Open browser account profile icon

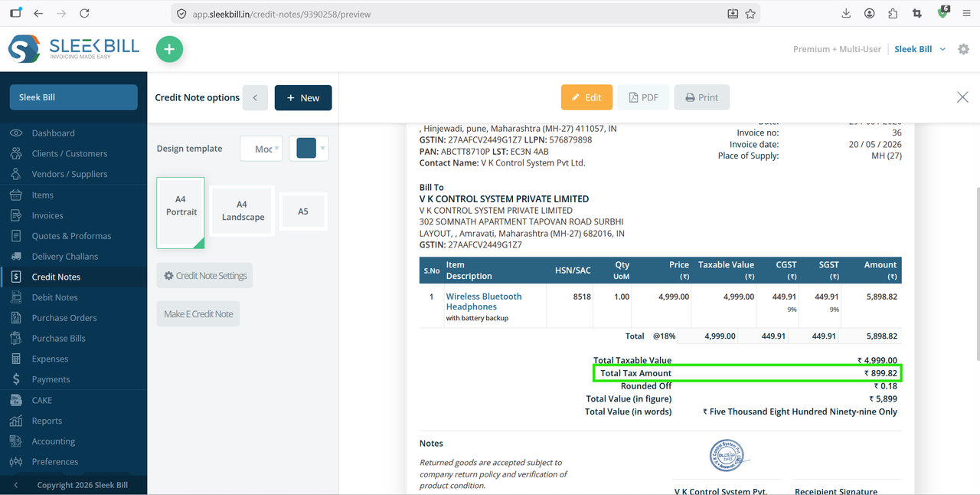pyautogui.click(x=870, y=14)
